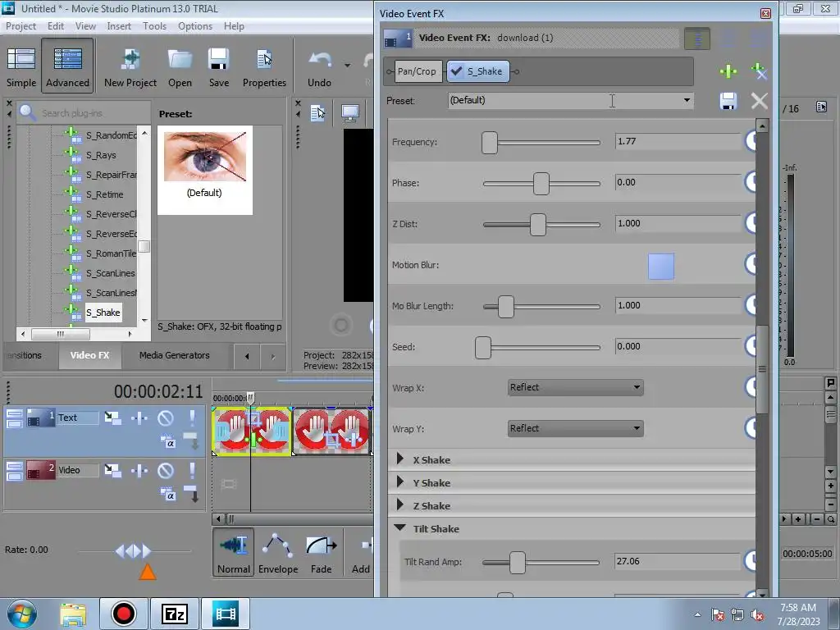Switch to Advanced mode button

coord(67,66)
